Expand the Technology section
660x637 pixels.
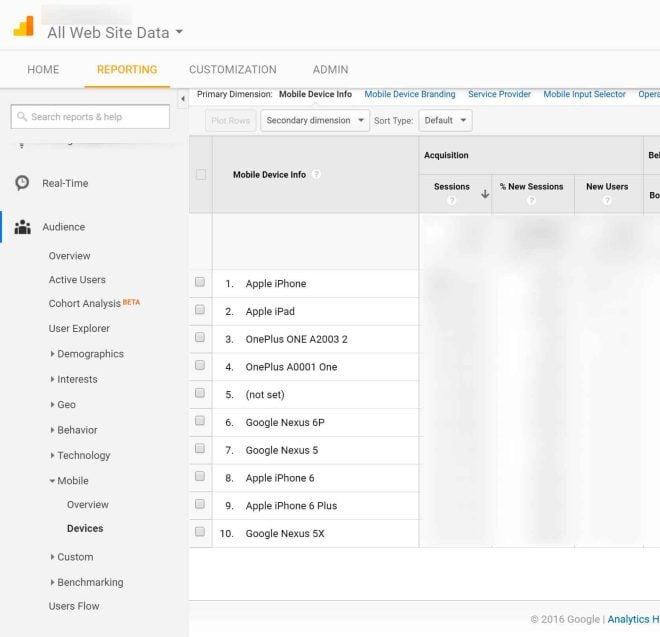point(80,455)
